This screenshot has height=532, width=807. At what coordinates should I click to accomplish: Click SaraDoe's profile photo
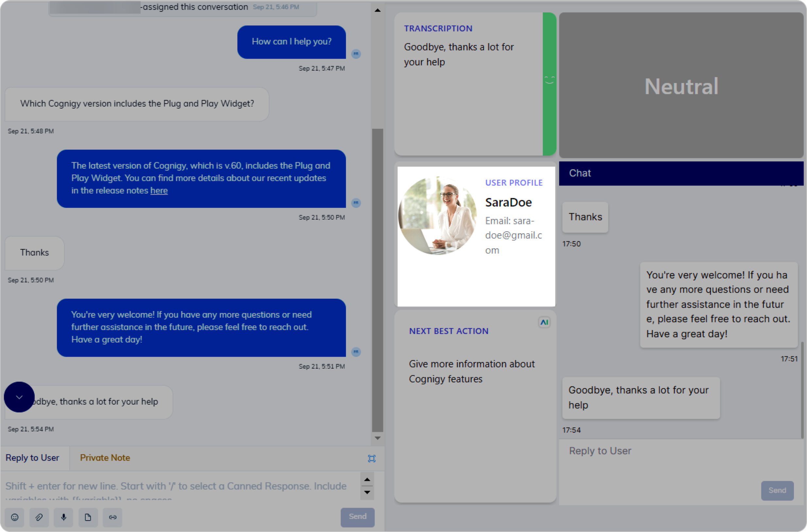click(437, 216)
